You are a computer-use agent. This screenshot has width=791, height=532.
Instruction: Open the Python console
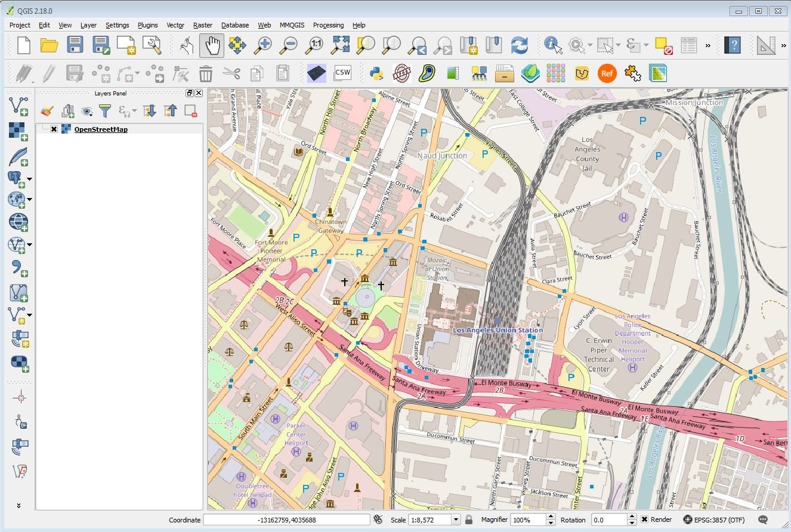point(375,73)
